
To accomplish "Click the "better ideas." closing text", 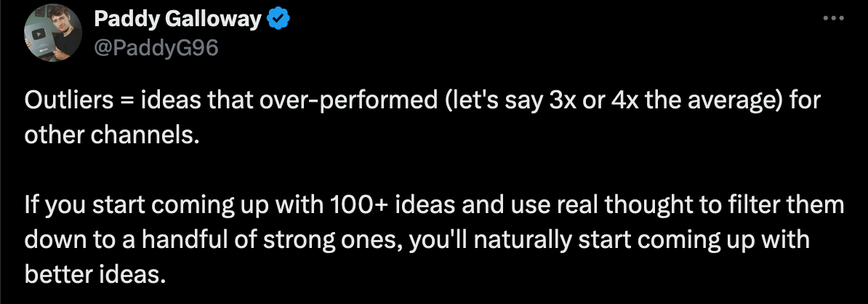I will pyautogui.click(x=95, y=275).
